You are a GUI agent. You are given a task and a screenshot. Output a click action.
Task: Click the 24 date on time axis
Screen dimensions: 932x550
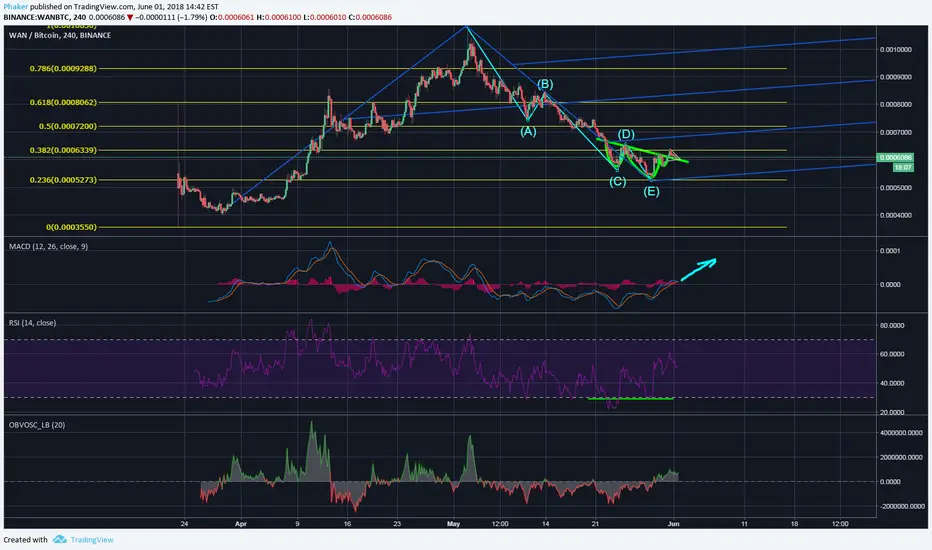click(184, 524)
